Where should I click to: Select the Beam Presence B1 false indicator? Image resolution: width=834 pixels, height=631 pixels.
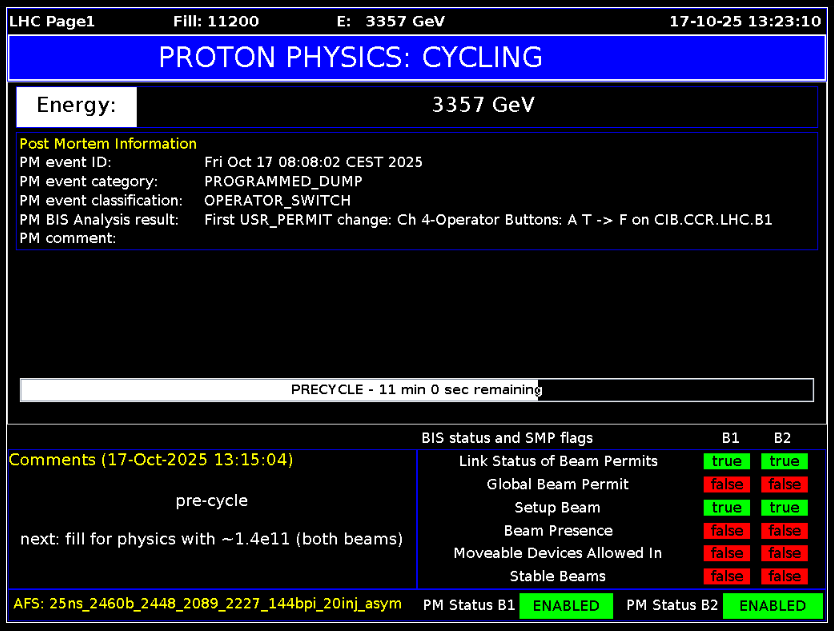click(x=727, y=530)
